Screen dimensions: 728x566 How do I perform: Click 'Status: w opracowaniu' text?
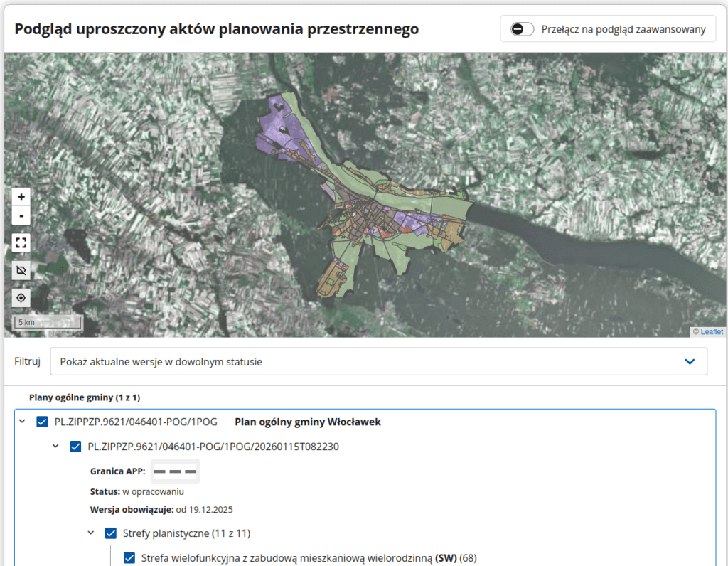[137, 491]
